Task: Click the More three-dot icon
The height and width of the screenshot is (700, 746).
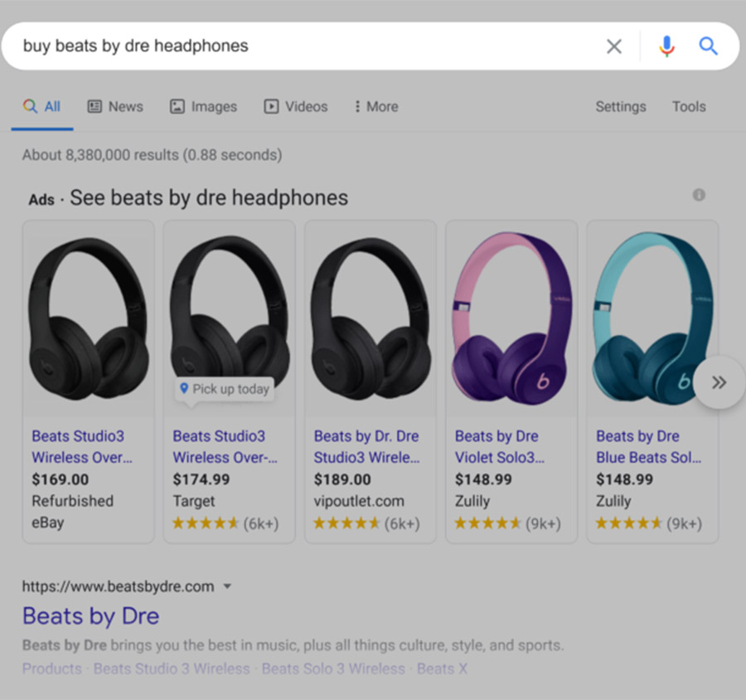Action: pos(357,106)
